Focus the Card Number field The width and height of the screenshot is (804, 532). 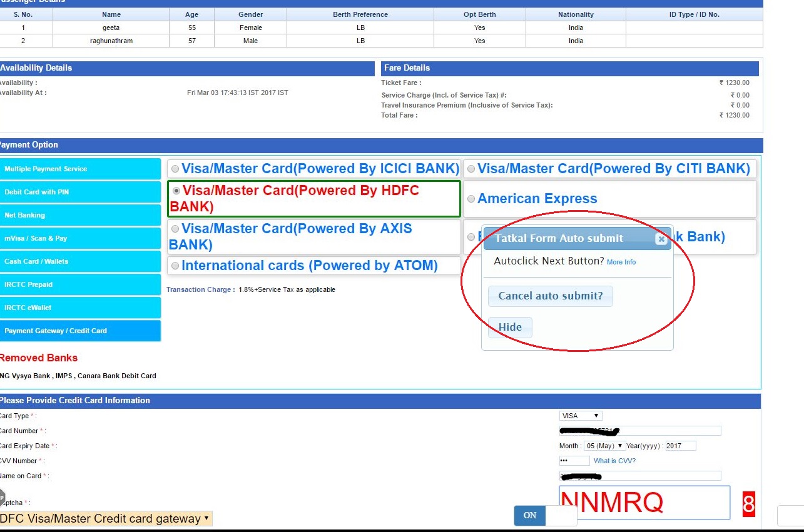click(x=640, y=431)
